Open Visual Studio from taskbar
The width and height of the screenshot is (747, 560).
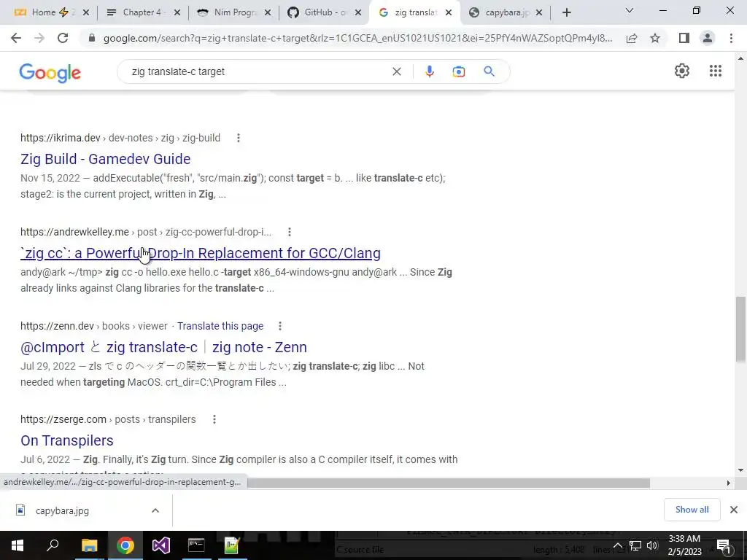pyautogui.click(x=161, y=545)
